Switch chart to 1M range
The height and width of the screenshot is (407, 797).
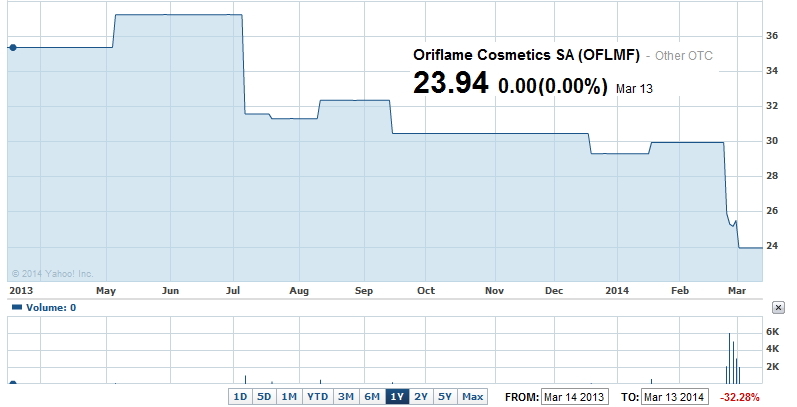(289, 397)
